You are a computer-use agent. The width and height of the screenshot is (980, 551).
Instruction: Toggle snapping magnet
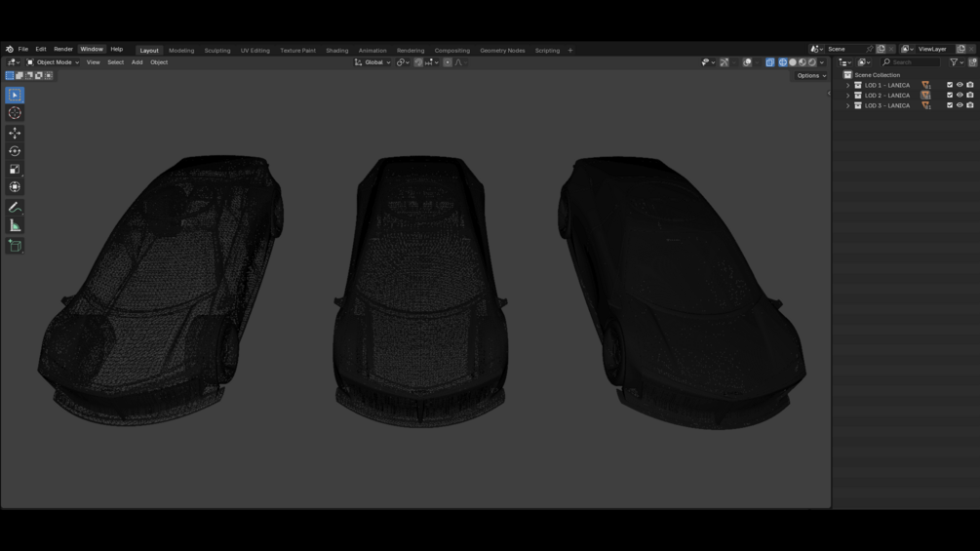tap(418, 62)
